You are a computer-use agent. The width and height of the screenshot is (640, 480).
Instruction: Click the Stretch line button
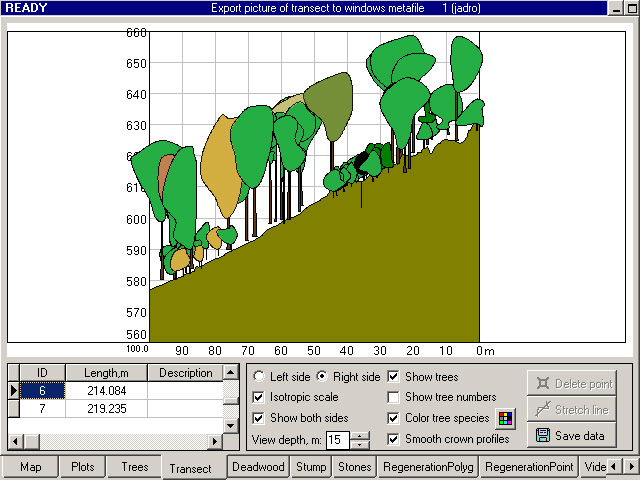[x=571, y=410]
